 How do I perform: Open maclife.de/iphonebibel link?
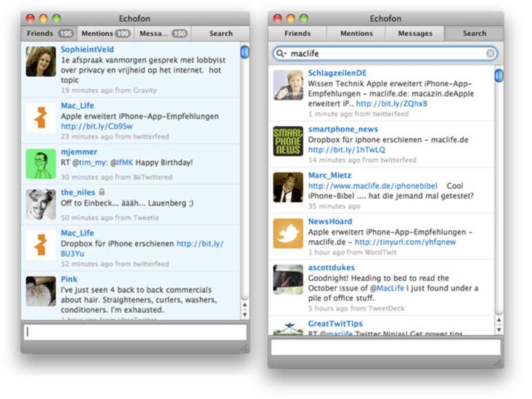click(372, 186)
